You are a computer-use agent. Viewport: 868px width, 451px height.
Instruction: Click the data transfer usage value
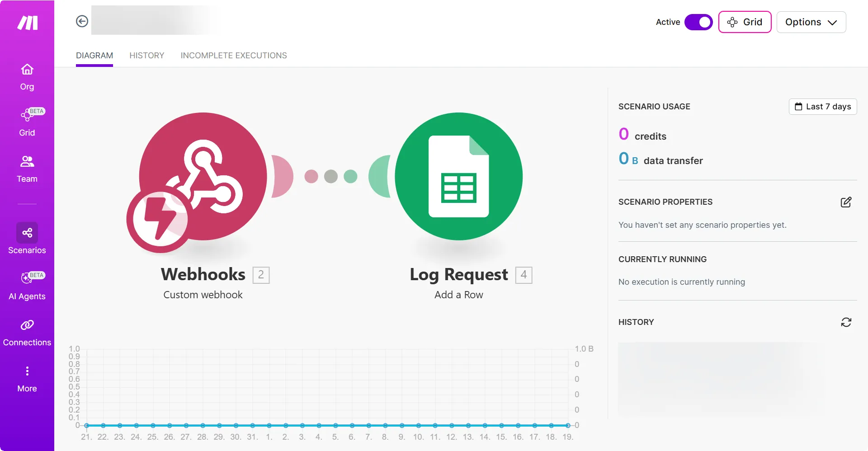click(x=628, y=159)
